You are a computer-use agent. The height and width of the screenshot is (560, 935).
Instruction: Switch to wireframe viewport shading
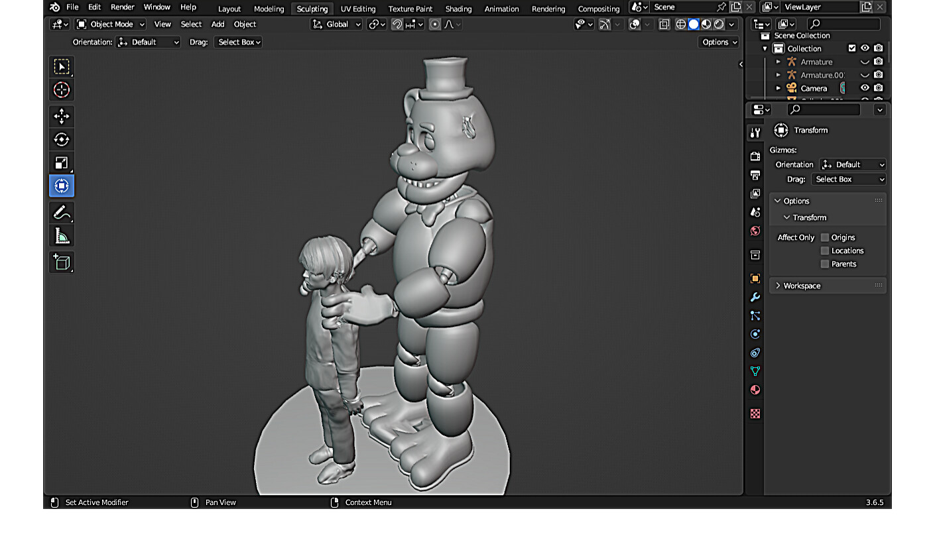[x=680, y=25]
